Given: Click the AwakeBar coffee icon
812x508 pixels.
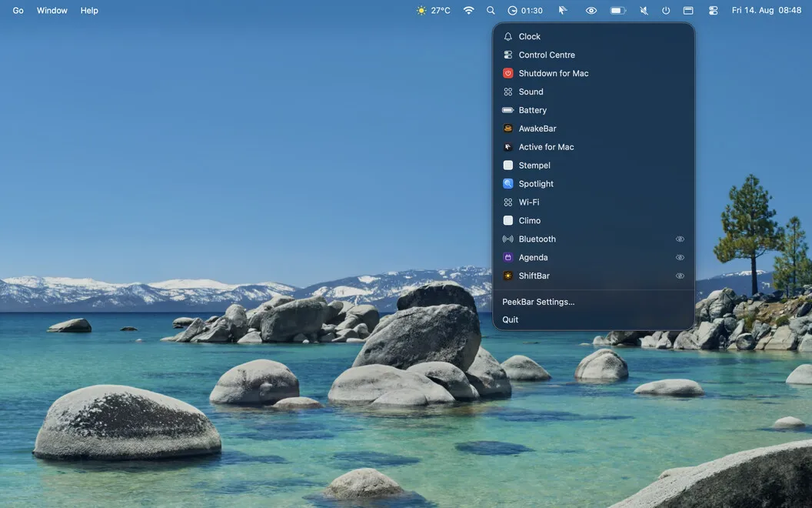Looking at the screenshot, I should [508, 129].
